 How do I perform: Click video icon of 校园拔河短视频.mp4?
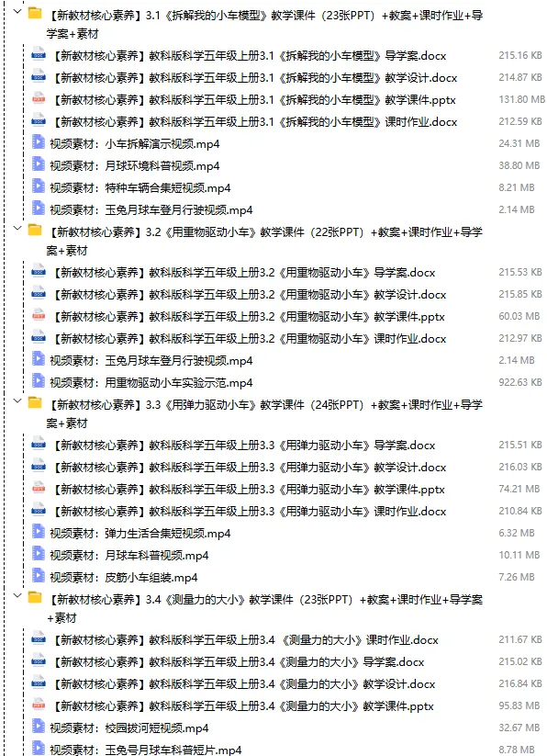pos(38,726)
